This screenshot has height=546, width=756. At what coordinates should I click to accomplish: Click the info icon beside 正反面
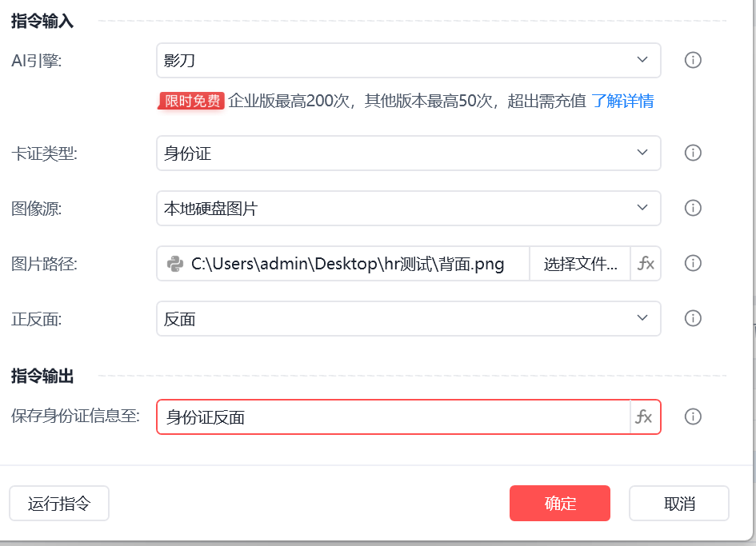tap(693, 318)
